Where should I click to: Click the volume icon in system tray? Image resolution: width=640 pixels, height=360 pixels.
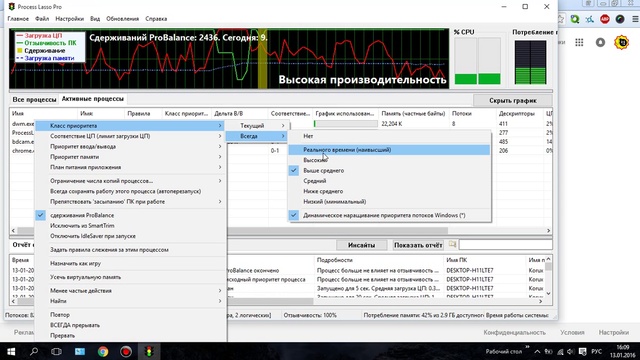pyautogui.click(x=570, y=351)
